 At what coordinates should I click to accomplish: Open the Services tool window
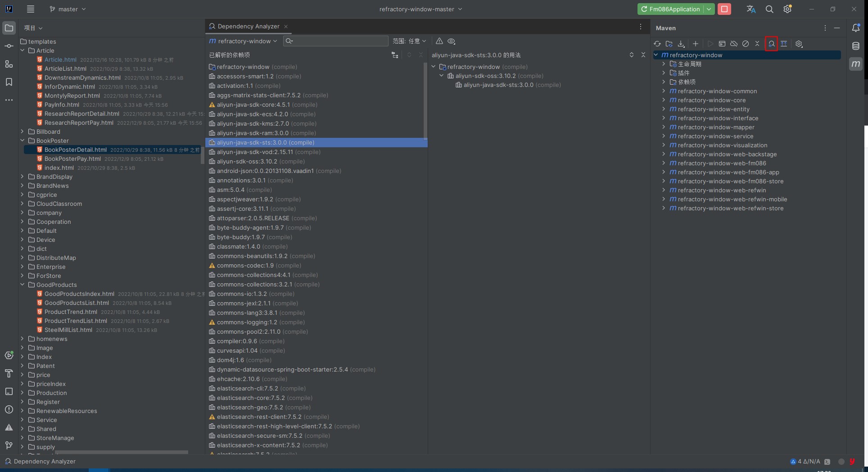[9, 355]
